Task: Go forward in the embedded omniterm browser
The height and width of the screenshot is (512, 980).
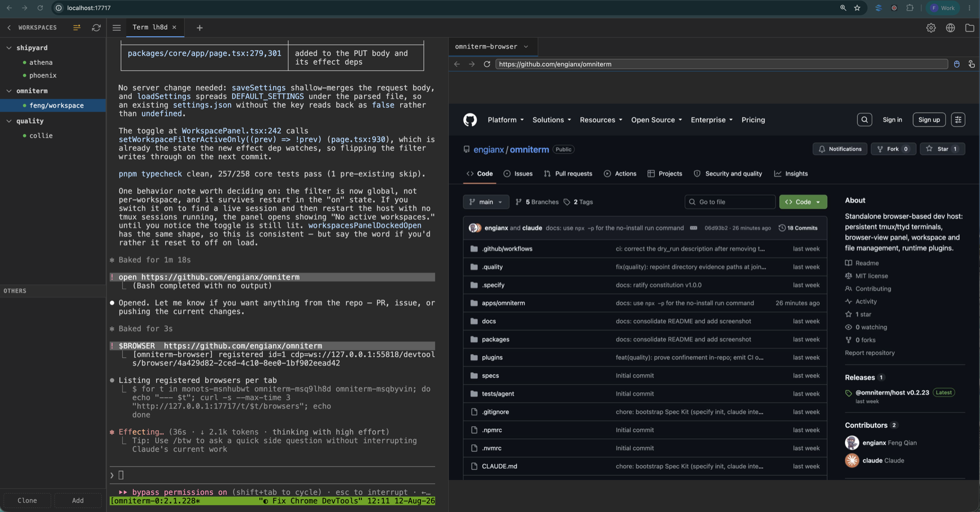Action: click(472, 64)
